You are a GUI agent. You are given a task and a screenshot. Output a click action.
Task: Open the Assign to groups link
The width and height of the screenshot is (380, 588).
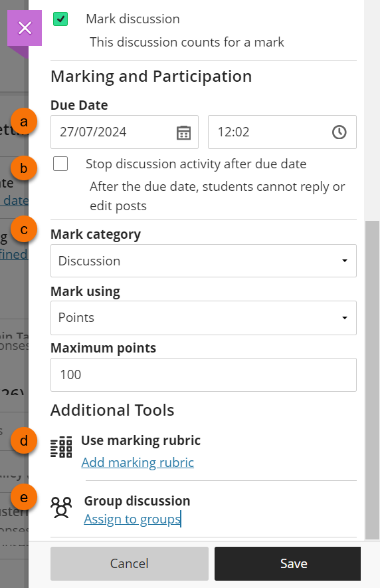132,519
